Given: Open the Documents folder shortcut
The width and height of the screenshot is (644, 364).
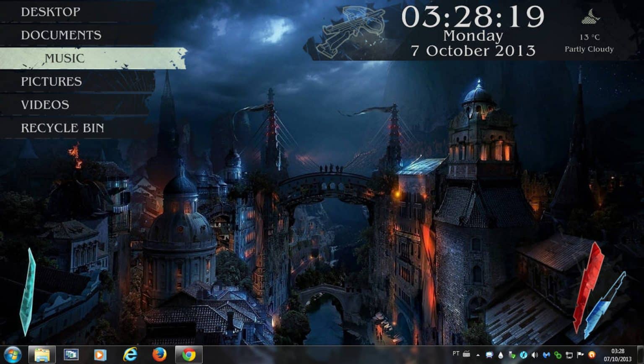Looking at the screenshot, I should coord(61,35).
